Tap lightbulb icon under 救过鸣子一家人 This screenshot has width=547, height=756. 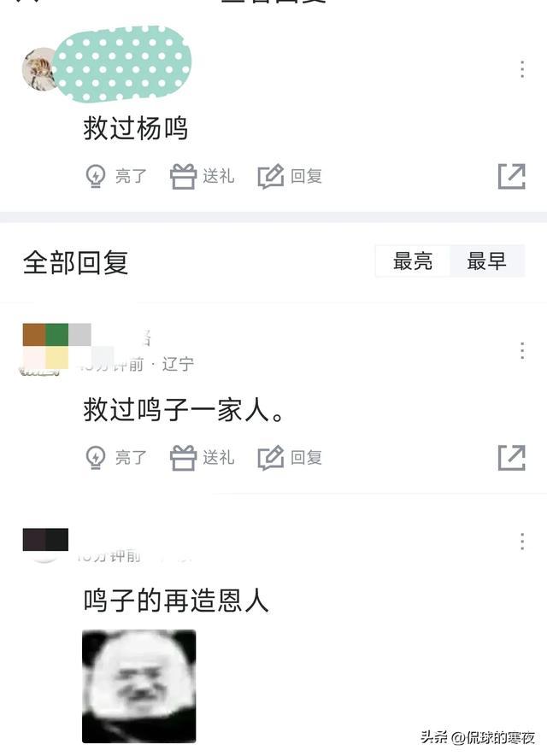95,458
